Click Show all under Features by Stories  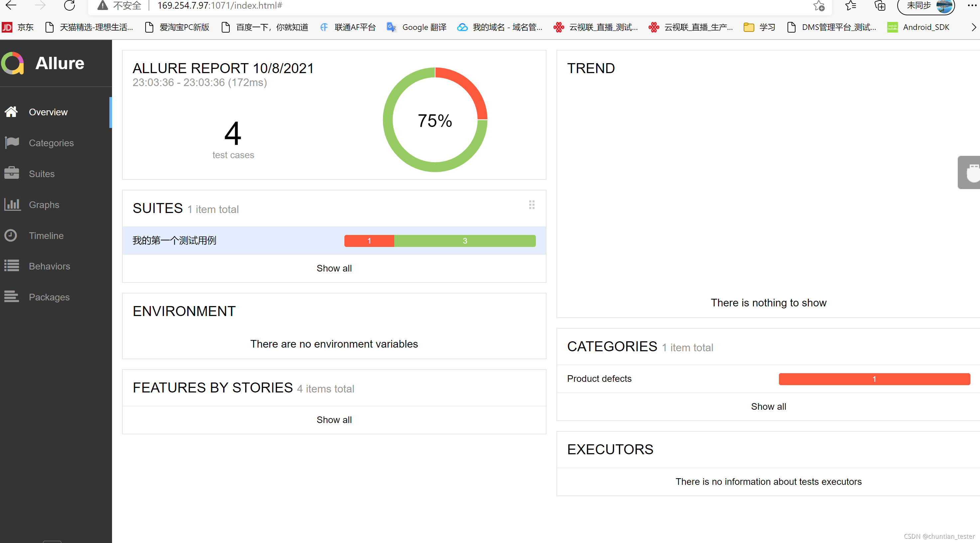pyautogui.click(x=334, y=419)
